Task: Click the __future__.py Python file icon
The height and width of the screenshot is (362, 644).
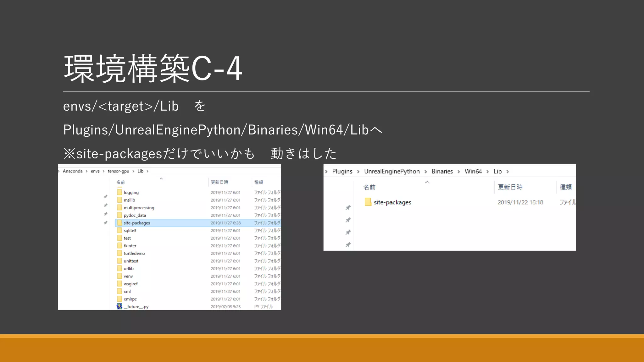Action: 119,306
